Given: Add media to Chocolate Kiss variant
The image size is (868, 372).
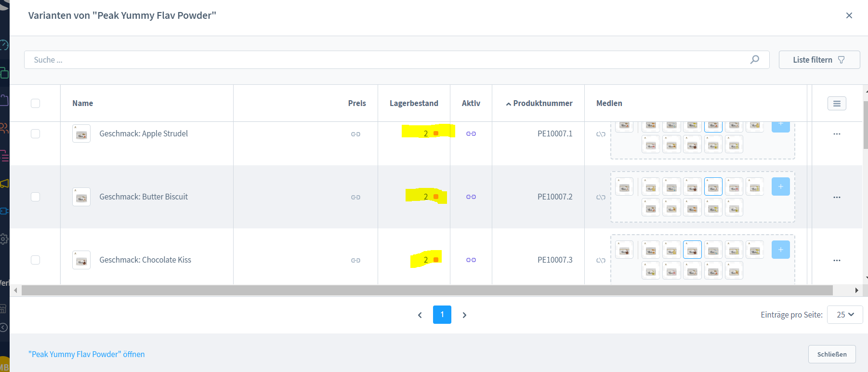Looking at the screenshot, I should pyautogui.click(x=780, y=250).
